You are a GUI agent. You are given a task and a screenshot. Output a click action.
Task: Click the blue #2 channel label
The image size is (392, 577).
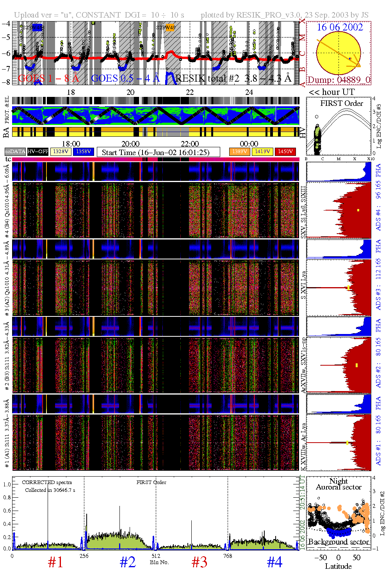coord(128,562)
